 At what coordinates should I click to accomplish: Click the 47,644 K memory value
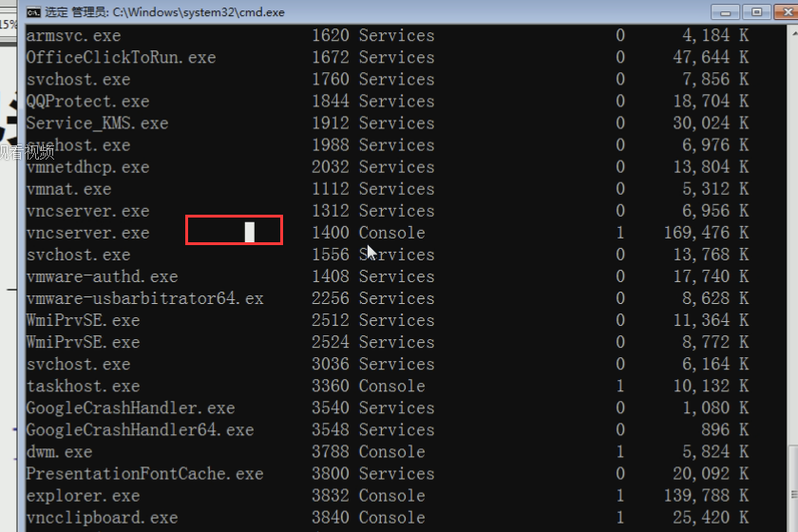pyautogui.click(x=711, y=58)
